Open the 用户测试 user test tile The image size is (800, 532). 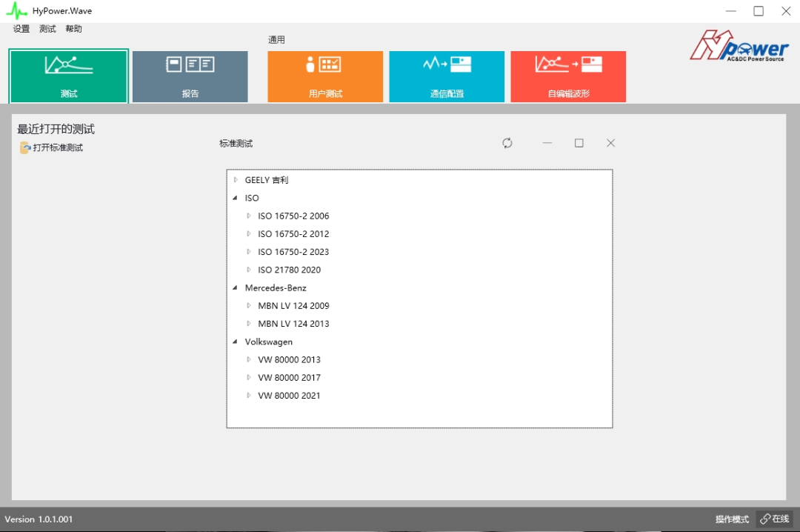pyautogui.click(x=325, y=76)
